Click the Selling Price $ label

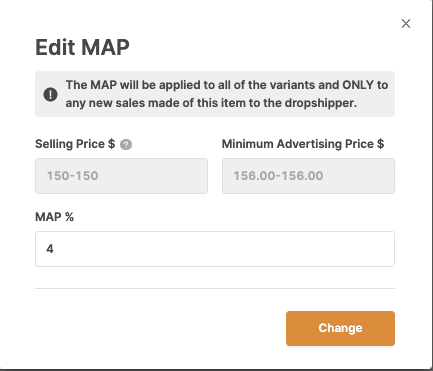75,144
